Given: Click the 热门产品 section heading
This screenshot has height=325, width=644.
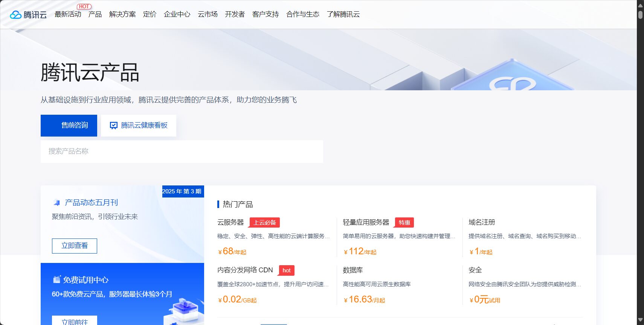Looking at the screenshot, I should (x=238, y=204).
